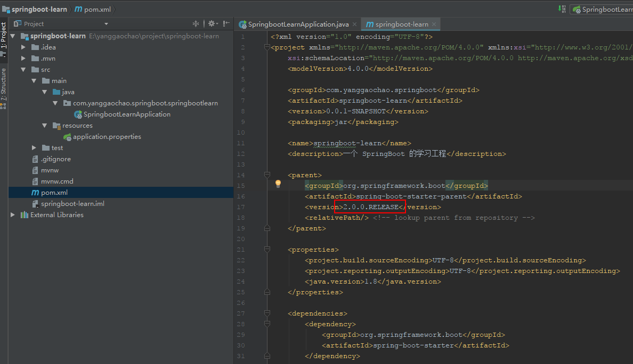The image size is (633, 364).
Task: Click the External Libraries bar-chart icon
Action: [25, 215]
